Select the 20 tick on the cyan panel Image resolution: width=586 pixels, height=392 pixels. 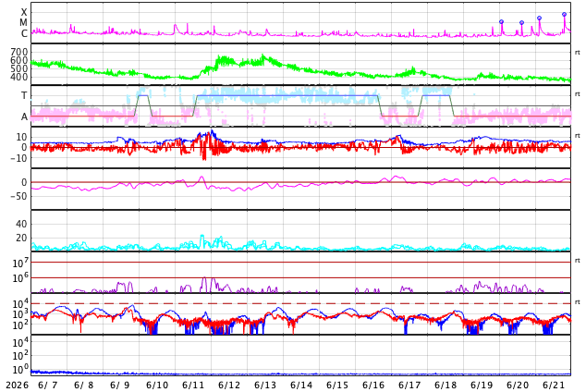21,238
